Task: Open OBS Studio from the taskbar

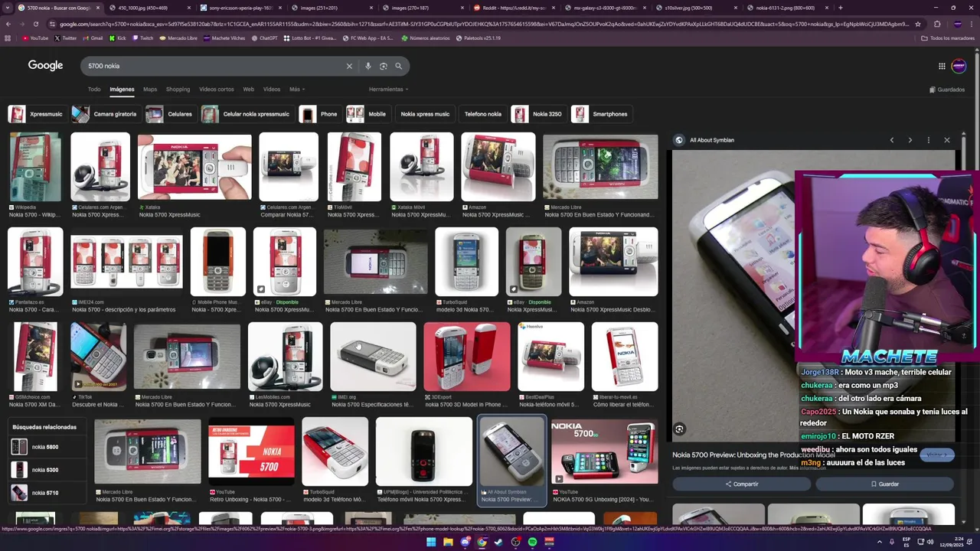Action: pyautogui.click(x=515, y=542)
